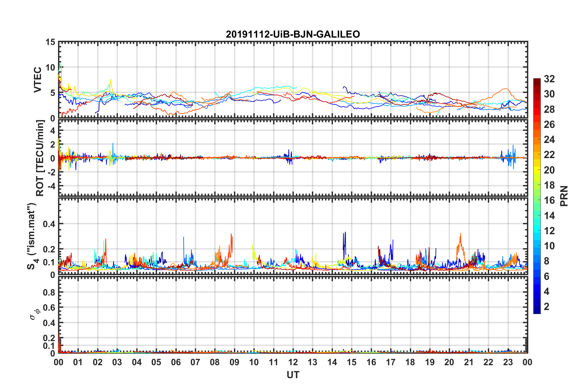586x392 pixels.
Task: Click the UT x-axis label
Action: pyautogui.click(x=293, y=375)
